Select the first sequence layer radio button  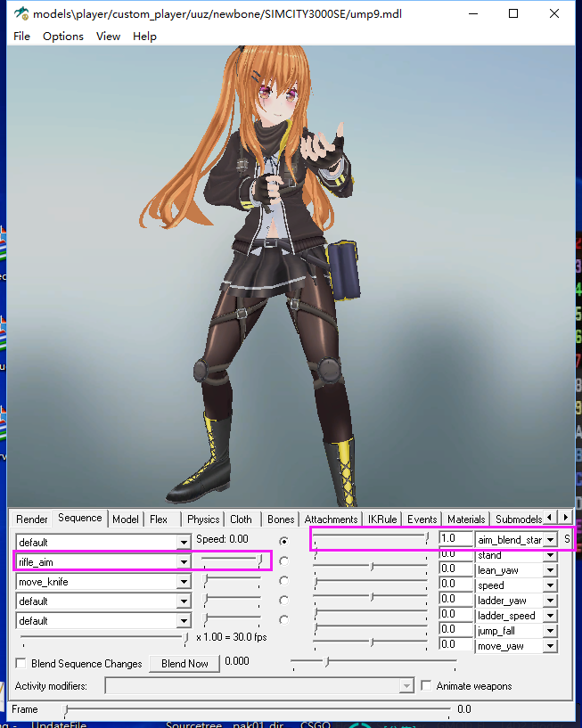283,542
